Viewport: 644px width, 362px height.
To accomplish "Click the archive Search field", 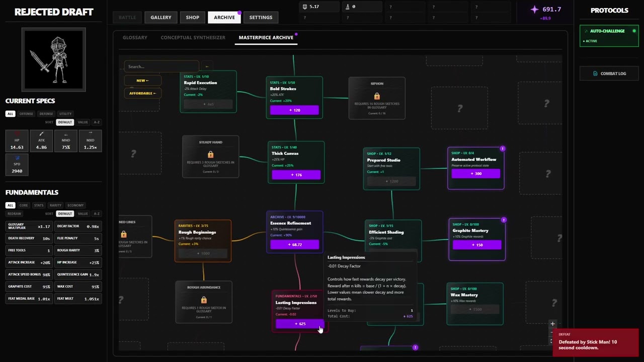I will click(162, 66).
